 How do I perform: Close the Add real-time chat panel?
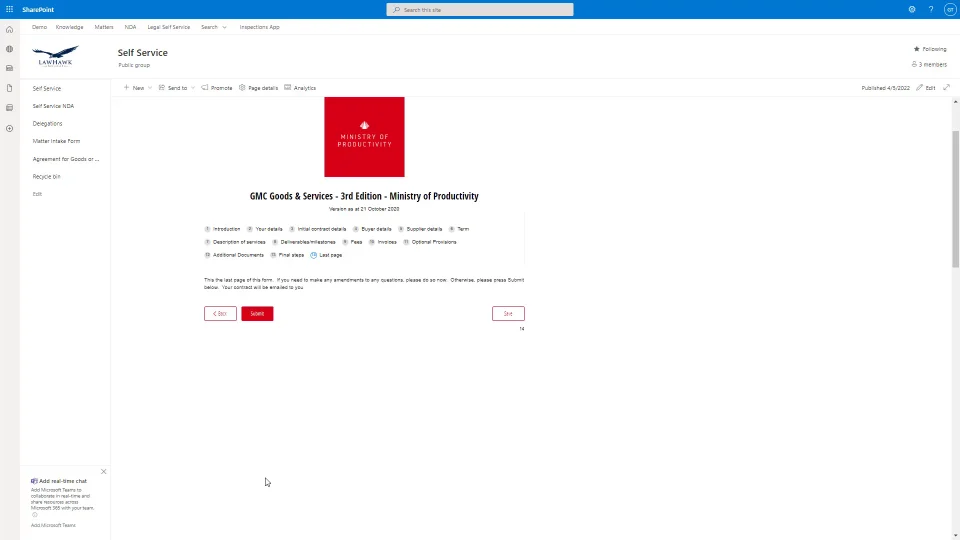pos(103,471)
